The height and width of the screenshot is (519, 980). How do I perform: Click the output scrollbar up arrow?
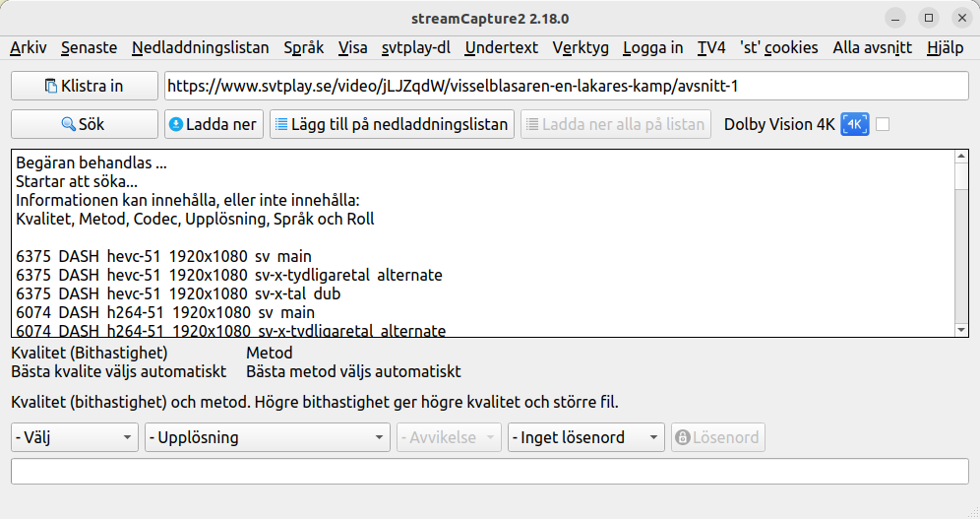click(962, 157)
